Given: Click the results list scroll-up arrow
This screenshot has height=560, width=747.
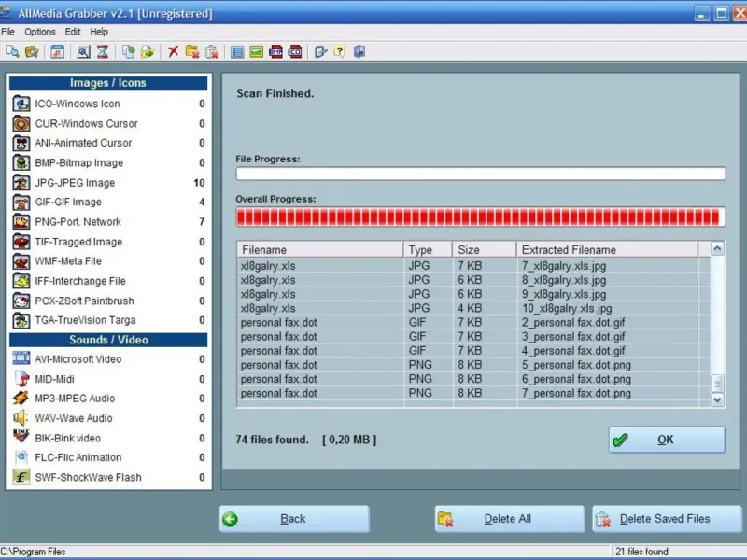Looking at the screenshot, I should pyautogui.click(x=717, y=249).
